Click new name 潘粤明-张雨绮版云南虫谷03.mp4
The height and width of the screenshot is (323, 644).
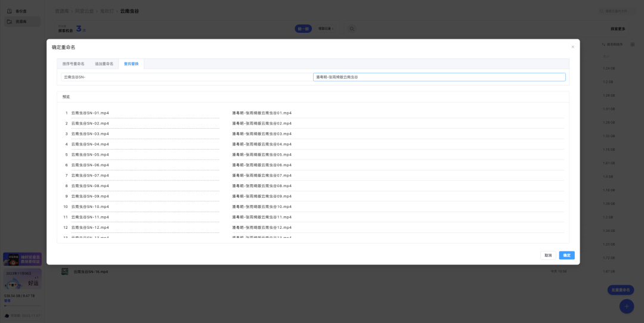[262, 134]
